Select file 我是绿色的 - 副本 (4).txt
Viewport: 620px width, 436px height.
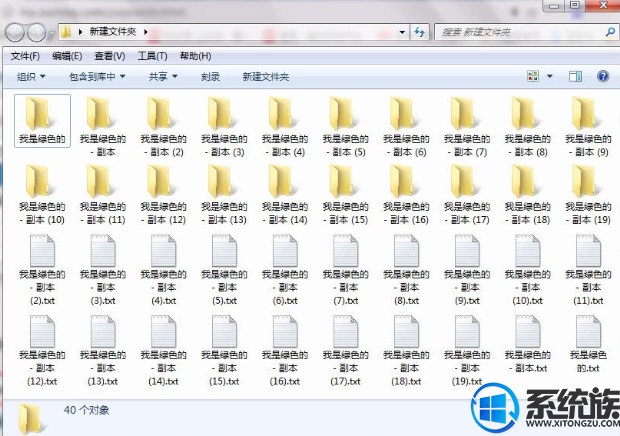pos(164,270)
